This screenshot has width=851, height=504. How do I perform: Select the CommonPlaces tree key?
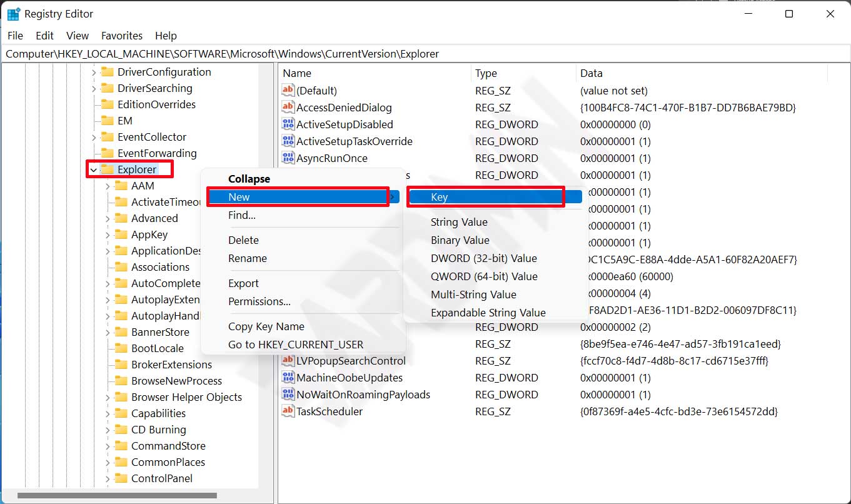click(x=168, y=462)
